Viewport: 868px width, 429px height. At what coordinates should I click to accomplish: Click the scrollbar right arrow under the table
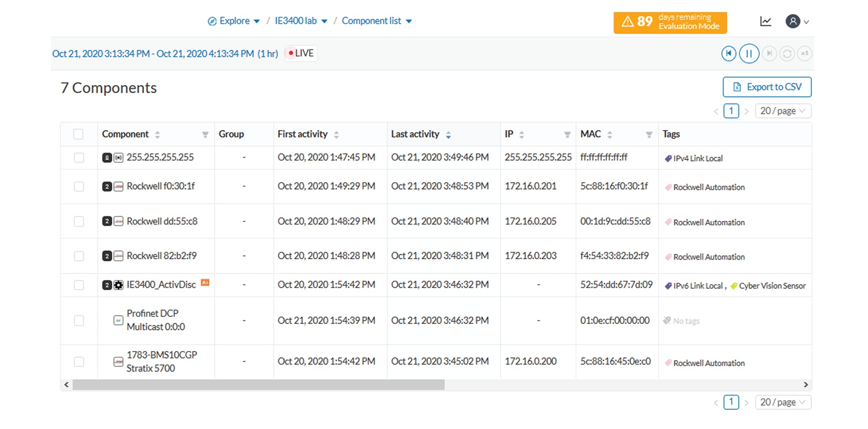pos(806,385)
